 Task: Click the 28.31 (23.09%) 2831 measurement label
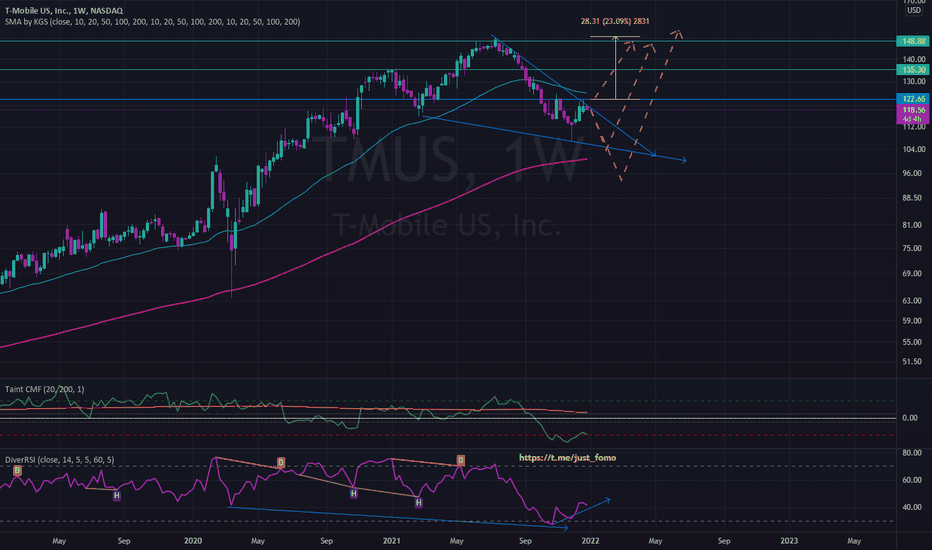click(x=615, y=21)
